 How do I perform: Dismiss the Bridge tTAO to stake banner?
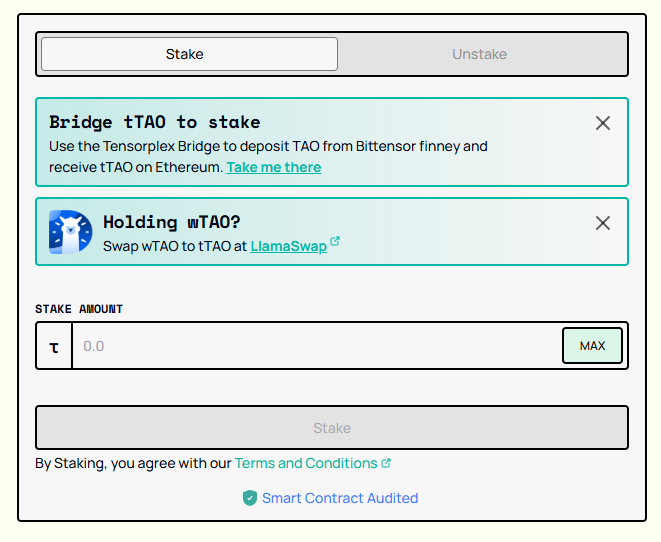coord(602,123)
